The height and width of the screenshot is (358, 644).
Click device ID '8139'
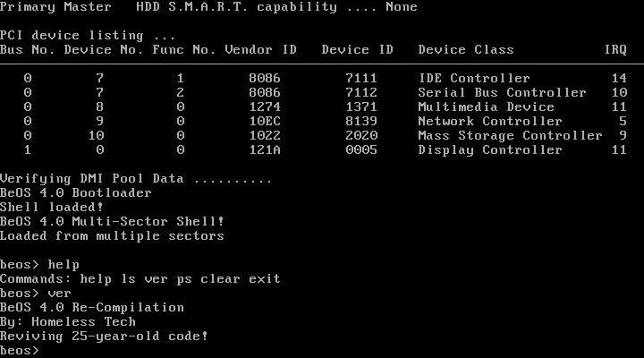(x=361, y=122)
